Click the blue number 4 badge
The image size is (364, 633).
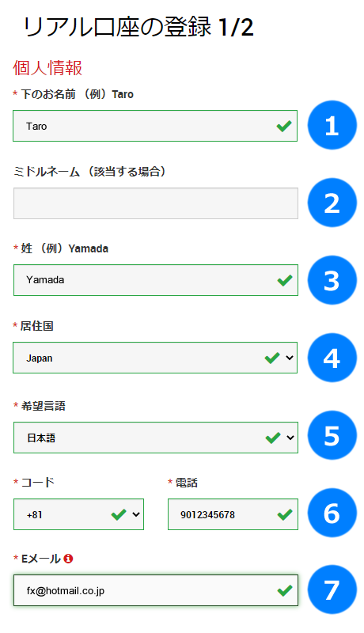coord(332,358)
